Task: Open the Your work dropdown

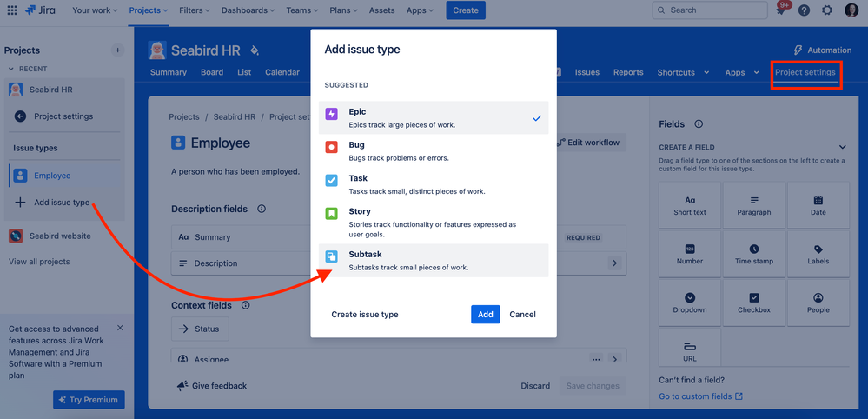Action: (x=95, y=10)
